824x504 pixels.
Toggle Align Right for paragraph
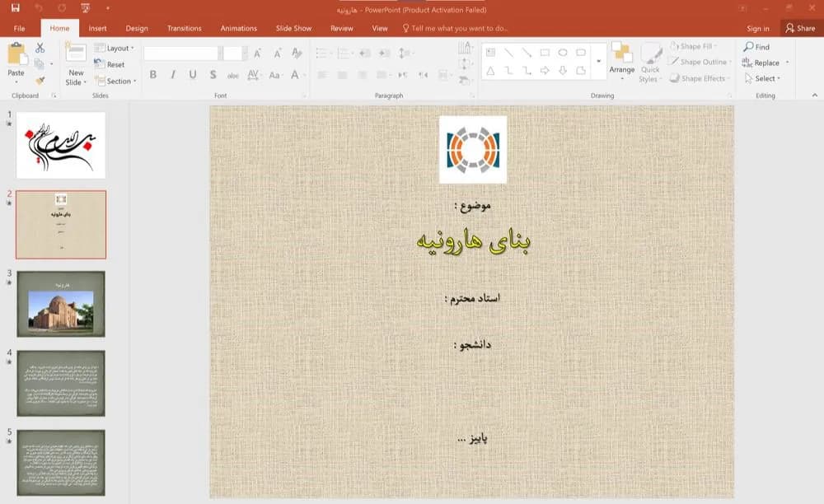tap(362, 75)
